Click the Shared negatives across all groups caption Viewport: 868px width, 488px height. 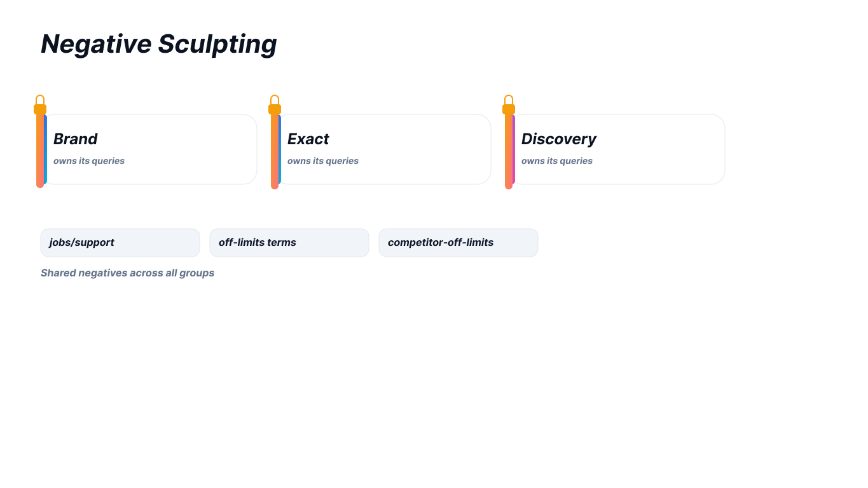pos(127,273)
